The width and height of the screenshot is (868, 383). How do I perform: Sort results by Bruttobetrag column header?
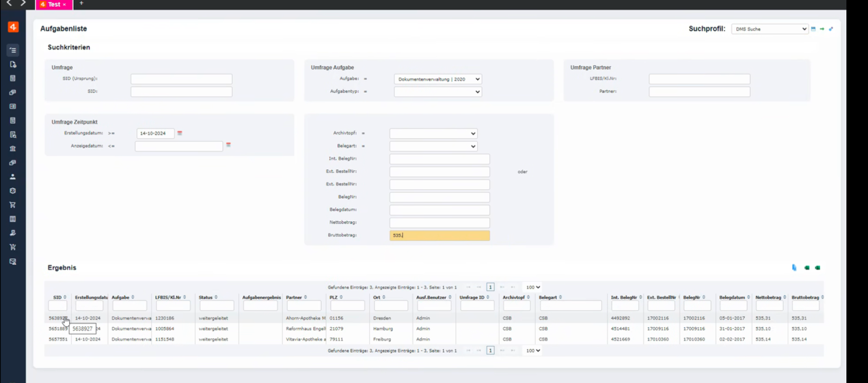(805, 298)
